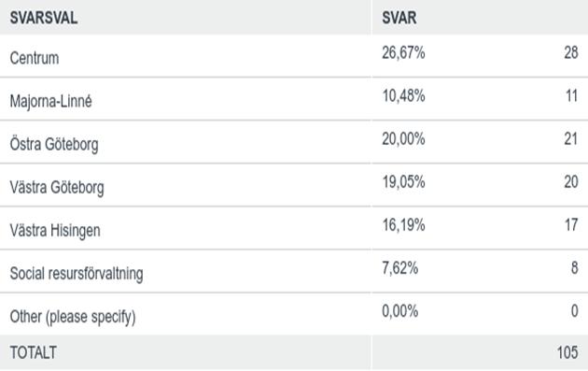Select the 16,19% percentage value

coord(403,225)
